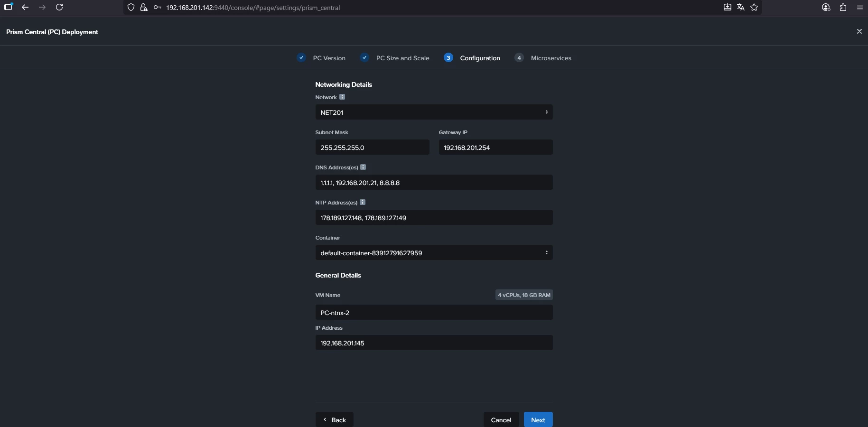Go to the PC Version step
The width and height of the screenshot is (868, 427).
[x=329, y=58]
